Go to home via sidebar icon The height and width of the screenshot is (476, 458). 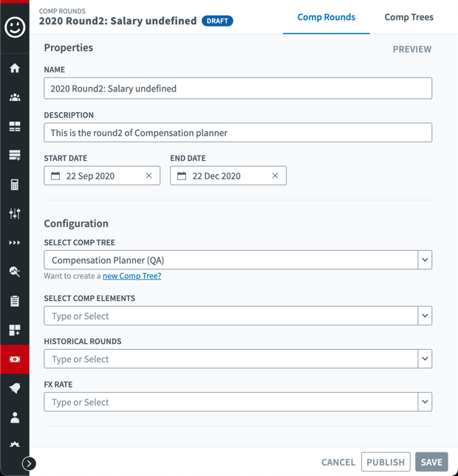[15, 69]
